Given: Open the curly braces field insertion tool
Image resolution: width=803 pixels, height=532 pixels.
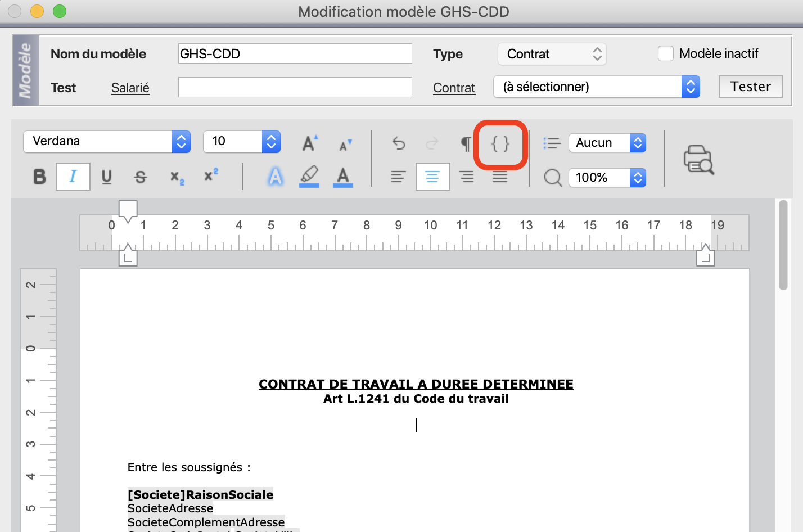Looking at the screenshot, I should 500,144.
